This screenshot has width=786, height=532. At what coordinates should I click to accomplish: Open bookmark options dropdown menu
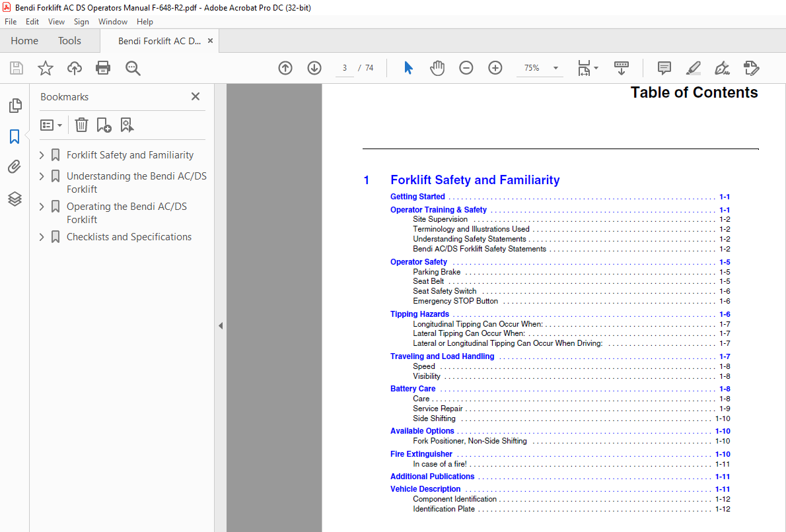51,125
